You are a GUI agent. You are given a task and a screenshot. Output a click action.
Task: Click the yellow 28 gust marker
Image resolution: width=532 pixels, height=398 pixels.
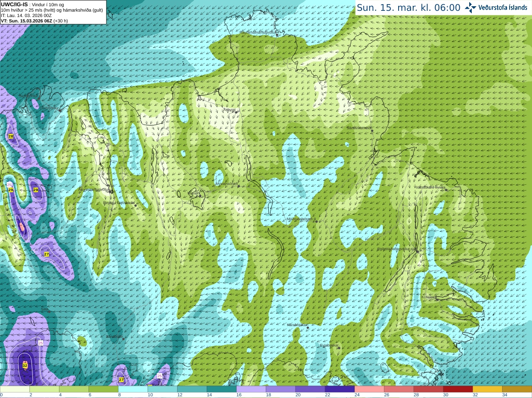11,136
